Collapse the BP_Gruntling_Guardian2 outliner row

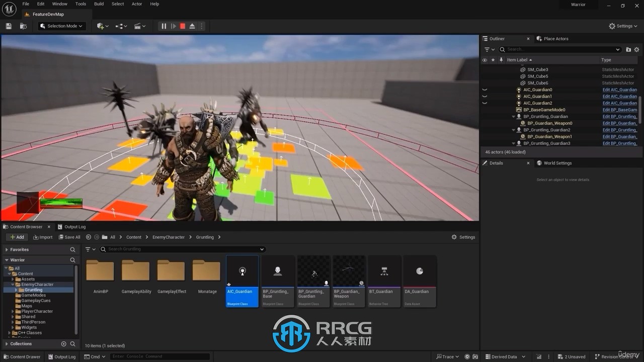(514, 130)
